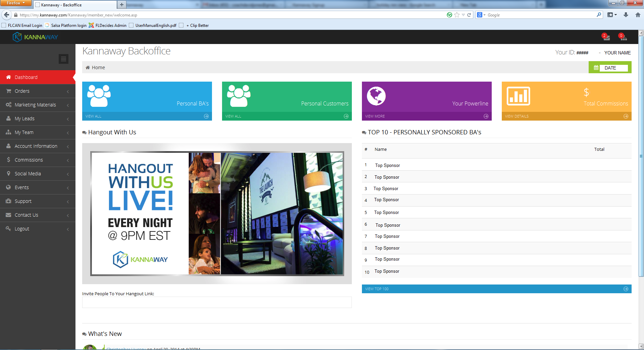Image resolution: width=644 pixels, height=350 pixels.
Task: Open UserManualEnglish.pdf bookmark
Action: pos(153,25)
